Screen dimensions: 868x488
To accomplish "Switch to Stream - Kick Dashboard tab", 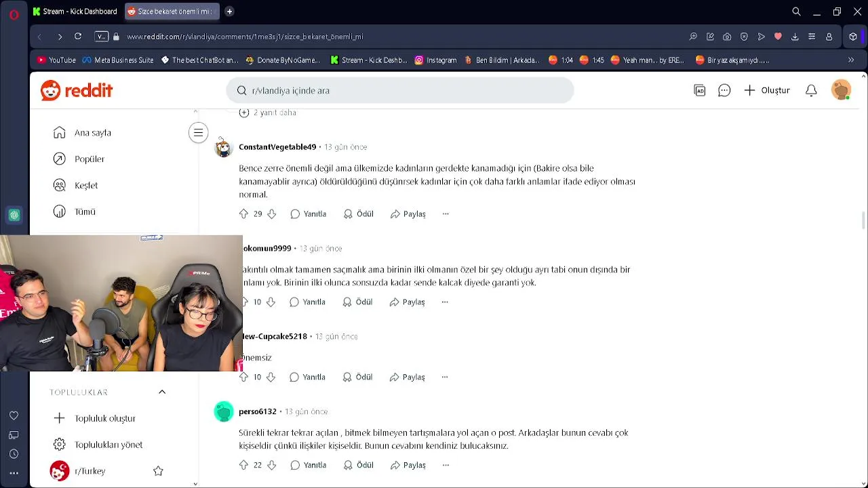I will click(75, 12).
